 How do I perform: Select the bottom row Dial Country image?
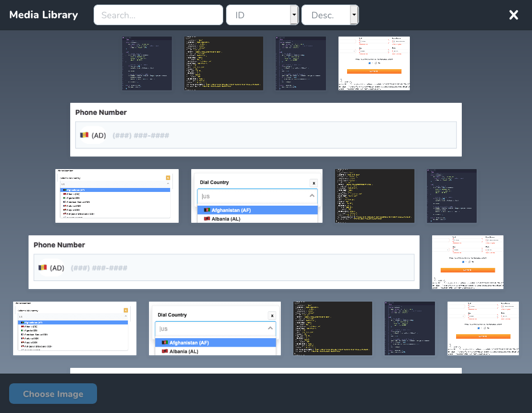(x=215, y=328)
